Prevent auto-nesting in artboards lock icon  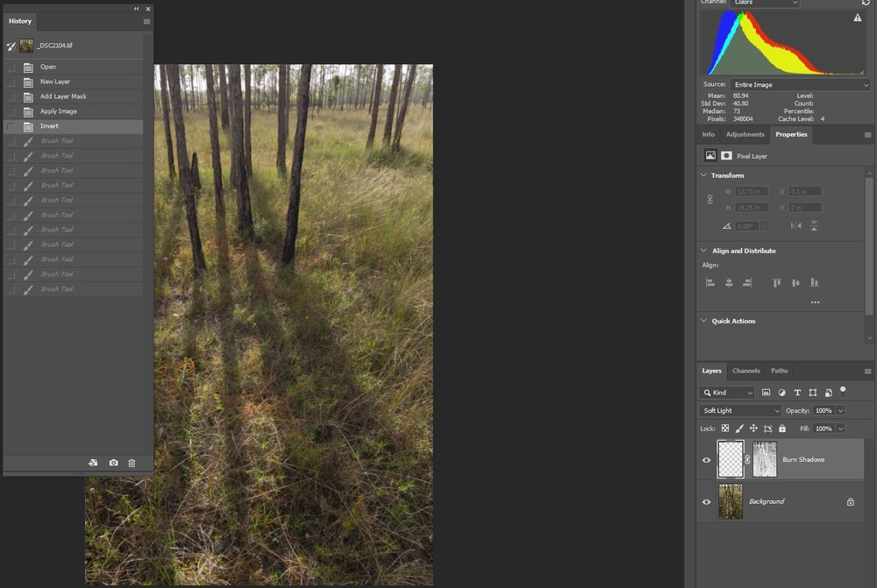pyautogui.click(x=768, y=429)
